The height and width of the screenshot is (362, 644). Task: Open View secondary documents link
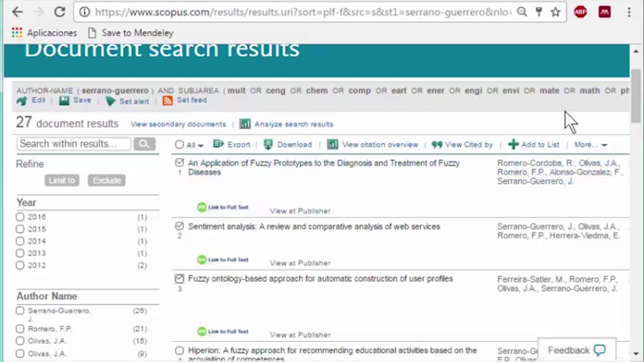[x=178, y=124]
